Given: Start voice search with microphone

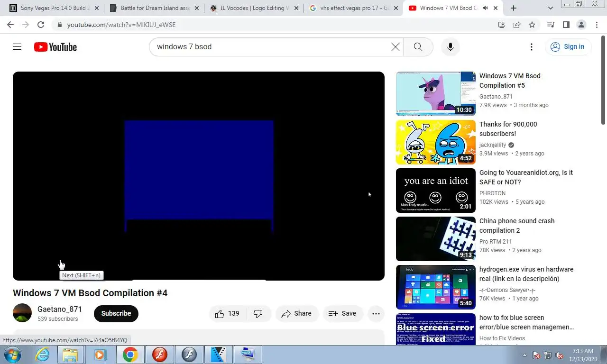Looking at the screenshot, I should 451,46.
